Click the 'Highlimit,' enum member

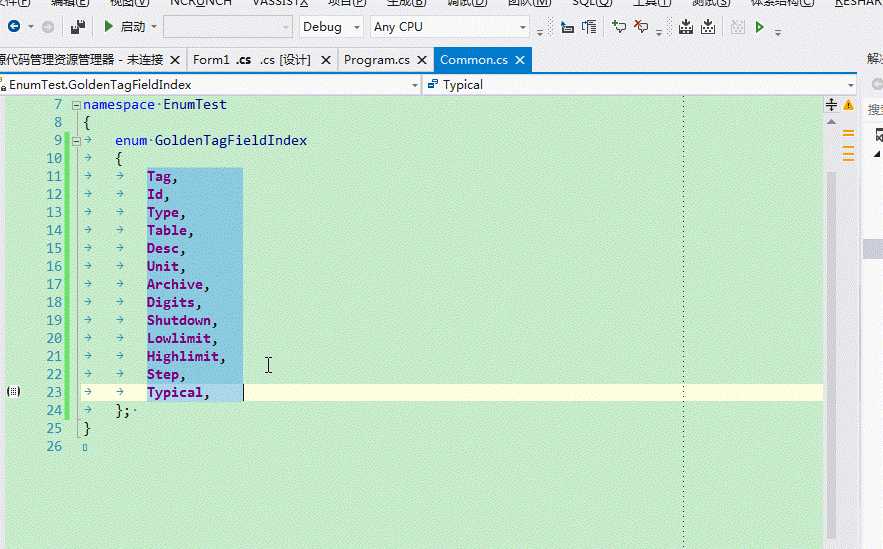pos(186,357)
